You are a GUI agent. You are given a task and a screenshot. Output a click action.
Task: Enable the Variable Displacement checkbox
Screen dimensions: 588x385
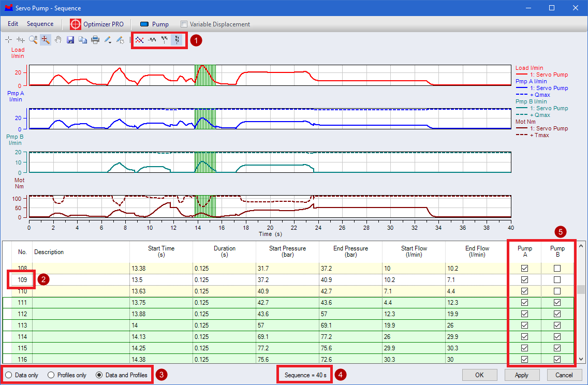184,24
